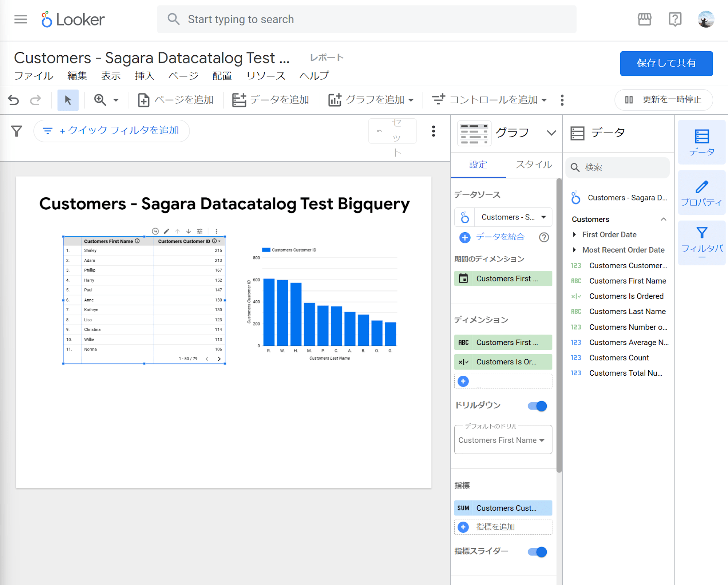
Task: Select the SUM Customers Customer ID metric
Action: (x=503, y=508)
